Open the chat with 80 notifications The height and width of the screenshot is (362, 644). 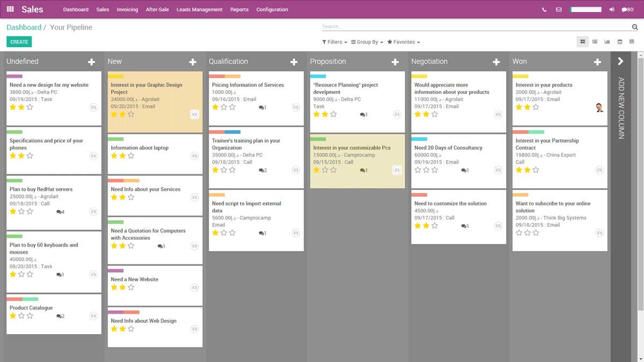(627, 9)
